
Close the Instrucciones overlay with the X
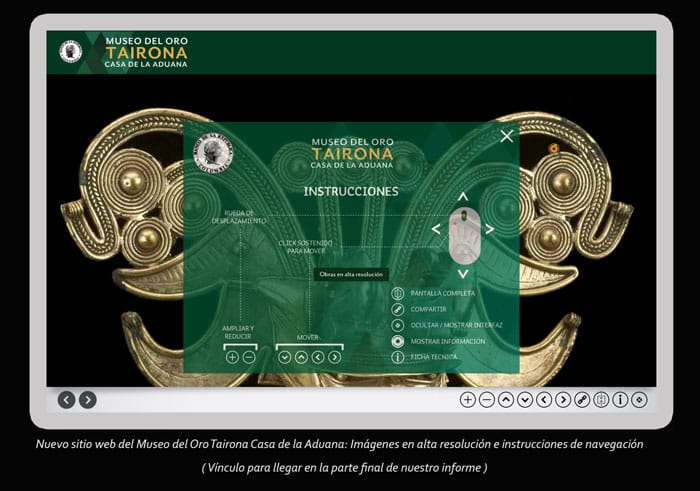point(507,136)
